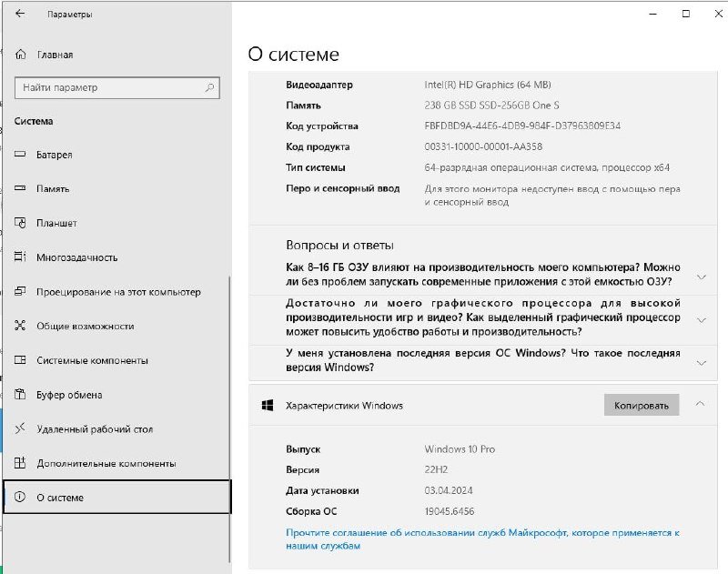Select Буфер обмена in sidebar
The width and height of the screenshot is (728, 574).
click(116, 395)
